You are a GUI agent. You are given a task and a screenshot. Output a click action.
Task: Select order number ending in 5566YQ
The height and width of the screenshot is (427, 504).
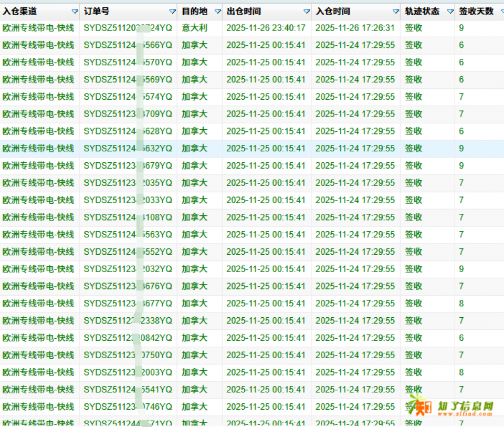tap(128, 45)
